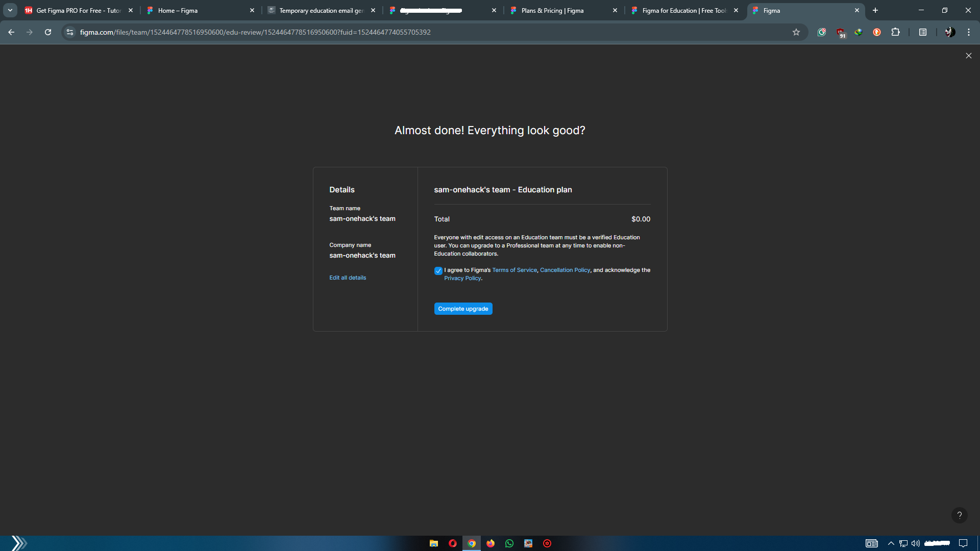The height and width of the screenshot is (551, 980).
Task: Open the green circular extension icon
Action: pyautogui.click(x=822, y=32)
